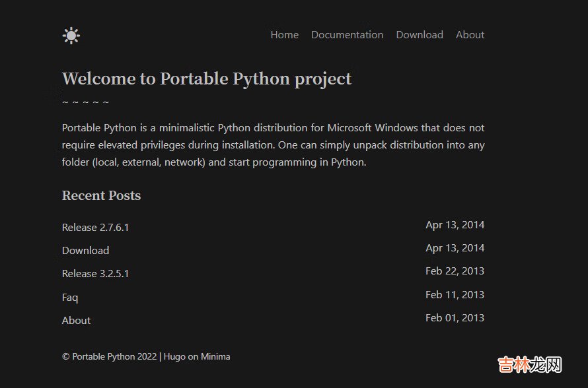
Task: Click the red watermark logo in the bottom corner
Action: pos(529,364)
